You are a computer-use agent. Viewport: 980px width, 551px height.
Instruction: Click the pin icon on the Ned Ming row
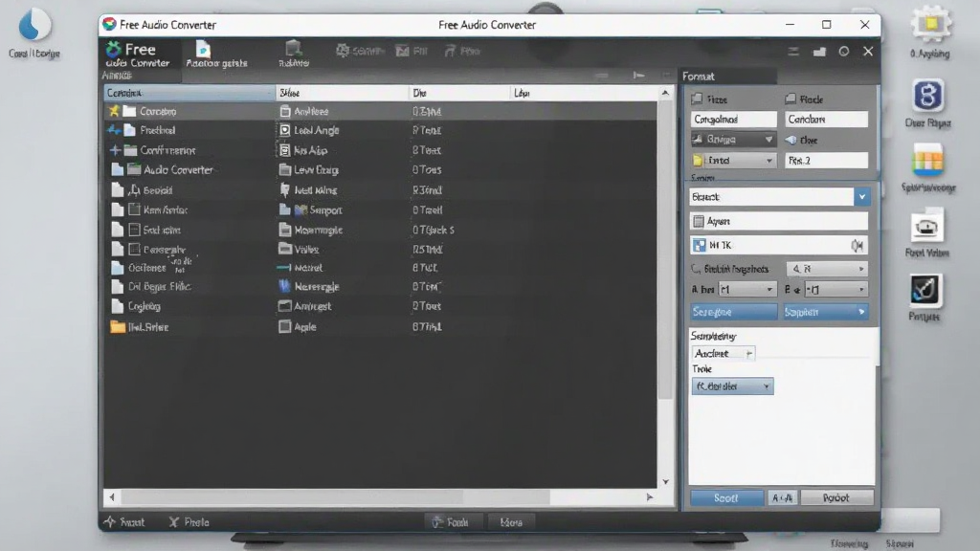pos(284,189)
